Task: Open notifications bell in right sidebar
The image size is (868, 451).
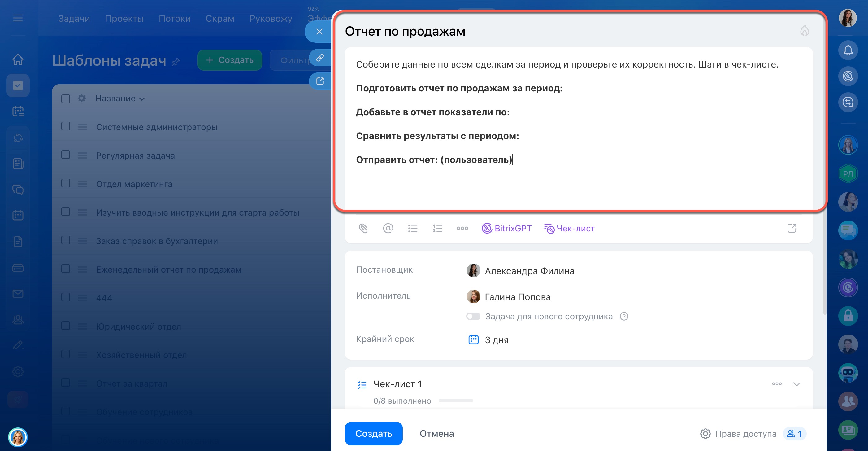Action: 848,50
